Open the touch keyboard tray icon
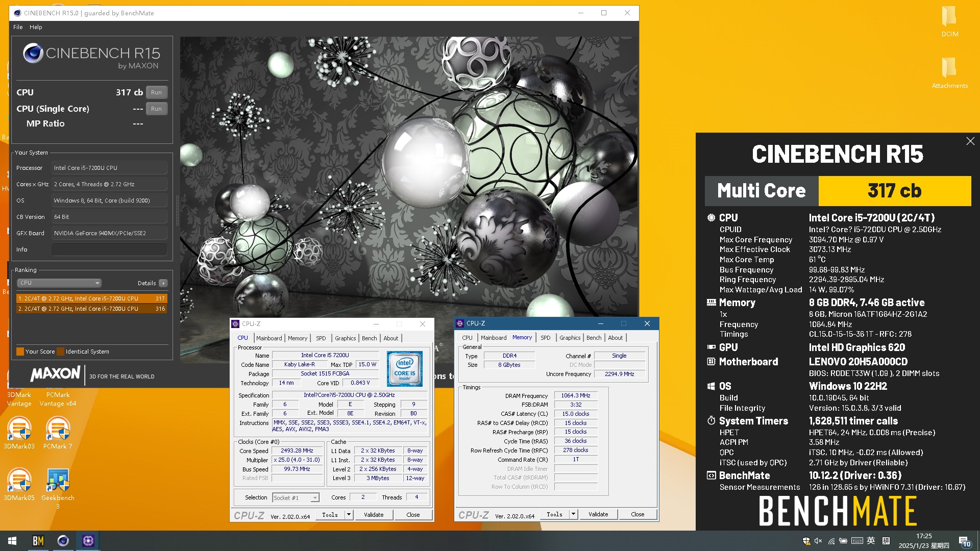Screen dimensions: 980x551 pyautogui.click(x=857, y=541)
